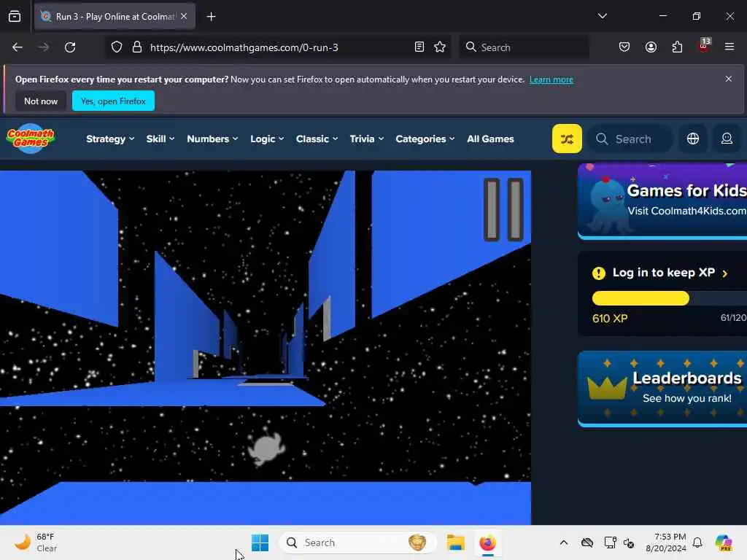Viewport: 747px width, 560px height.
Task: Click the Coolmath Games logo
Action: pos(31,139)
